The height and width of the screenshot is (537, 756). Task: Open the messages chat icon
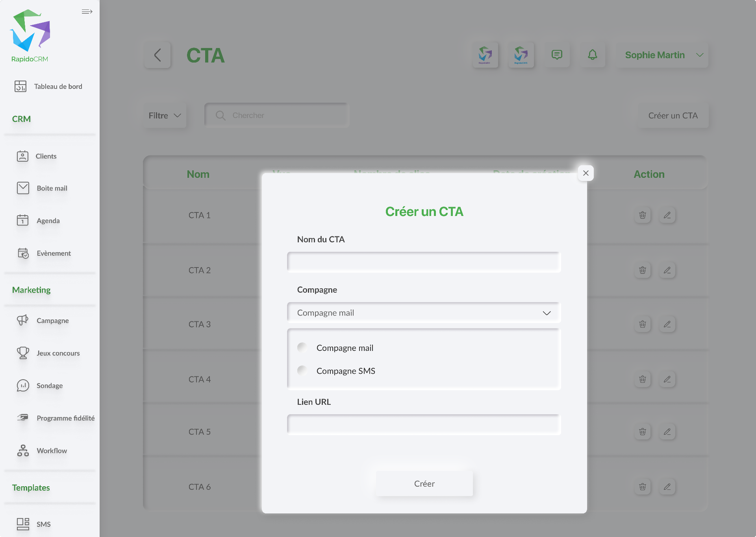pos(557,55)
